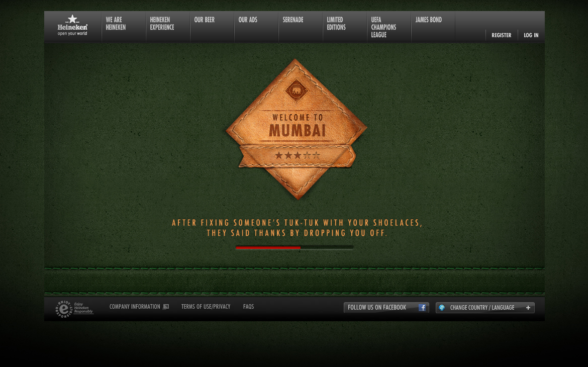Click the red loading progress bar
588x367 pixels.
tap(295, 247)
